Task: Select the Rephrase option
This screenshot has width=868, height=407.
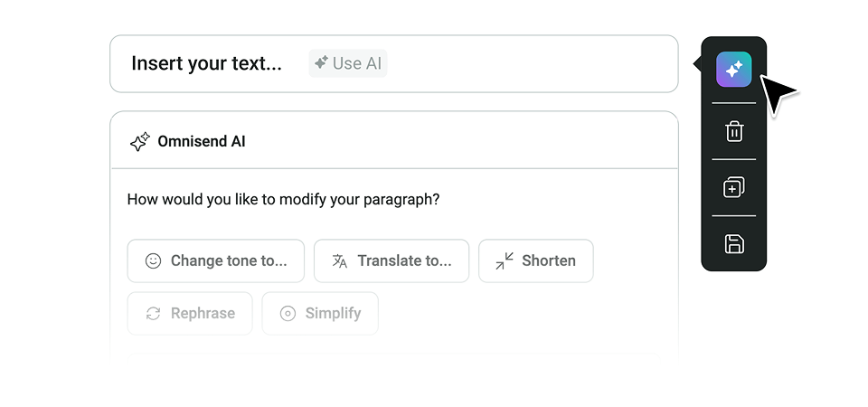Action: 190,314
